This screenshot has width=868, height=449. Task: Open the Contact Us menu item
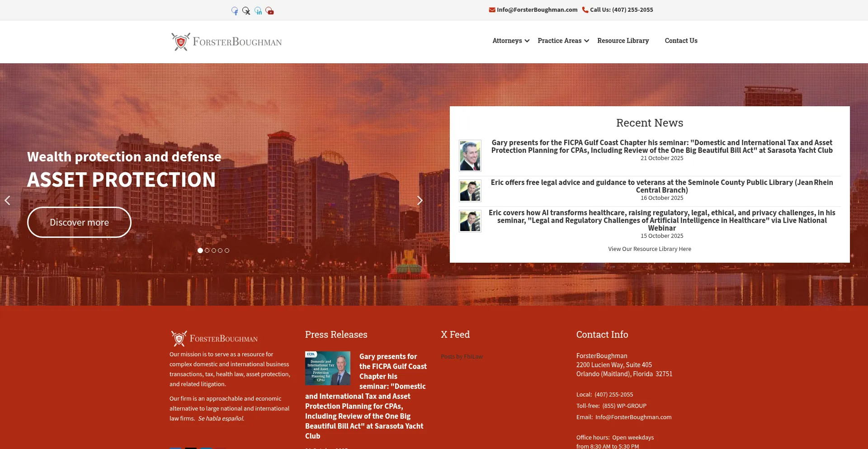pyautogui.click(x=681, y=41)
